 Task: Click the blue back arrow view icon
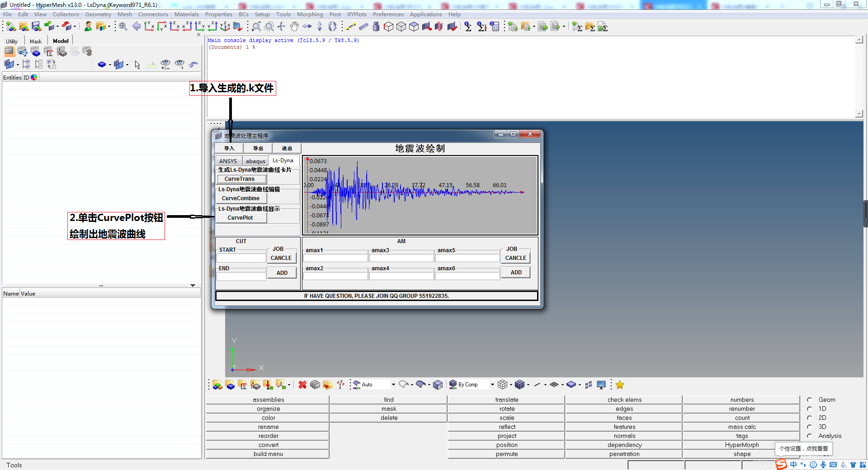pos(136,27)
